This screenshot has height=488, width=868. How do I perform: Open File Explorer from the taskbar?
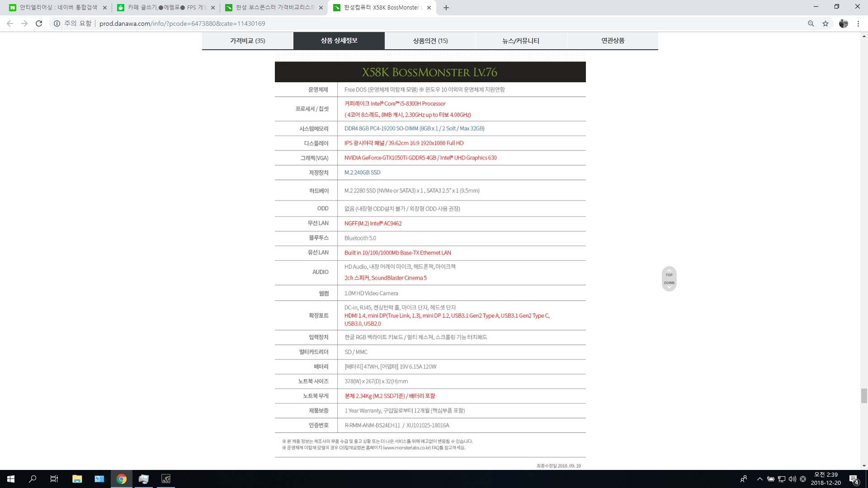(x=77, y=479)
